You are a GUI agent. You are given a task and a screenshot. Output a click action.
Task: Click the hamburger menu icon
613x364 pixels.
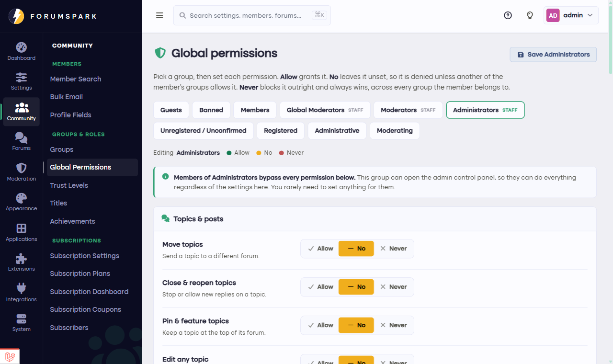(x=159, y=15)
